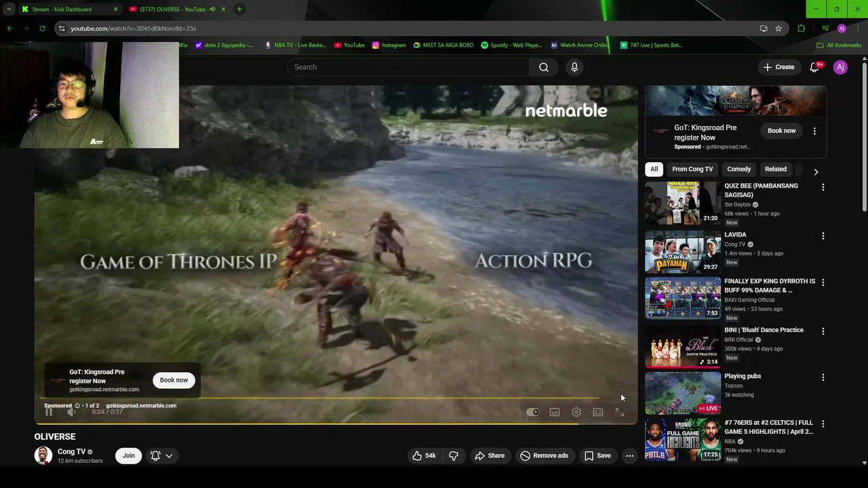This screenshot has width=868, height=488.
Task: Join the Cong TV channel membership
Action: click(129, 455)
